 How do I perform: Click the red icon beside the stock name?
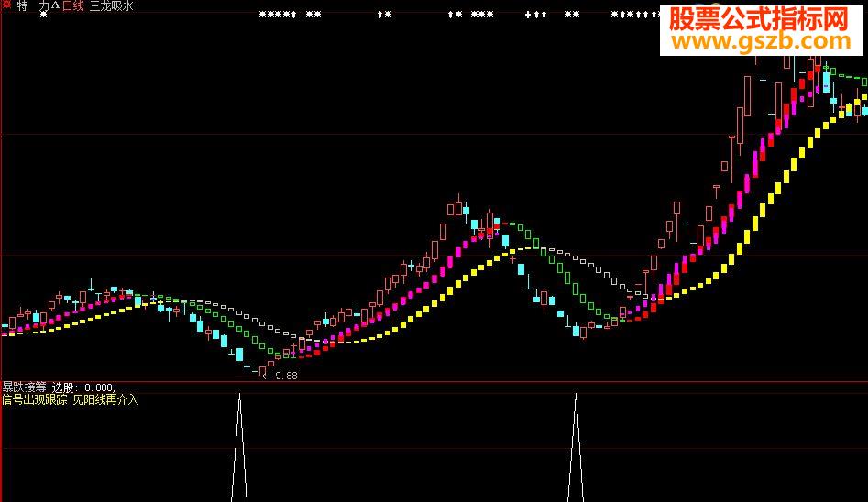click(6, 5)
